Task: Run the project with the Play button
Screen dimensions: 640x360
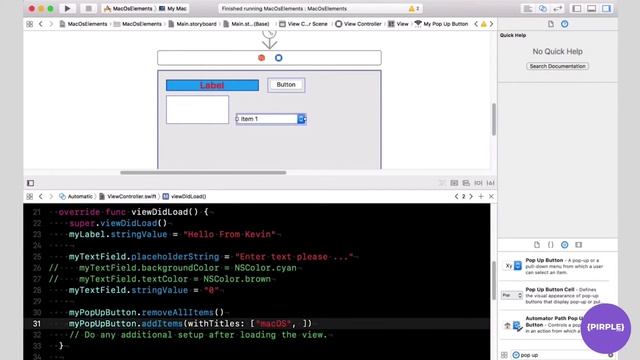Action: tap(67, 9)
